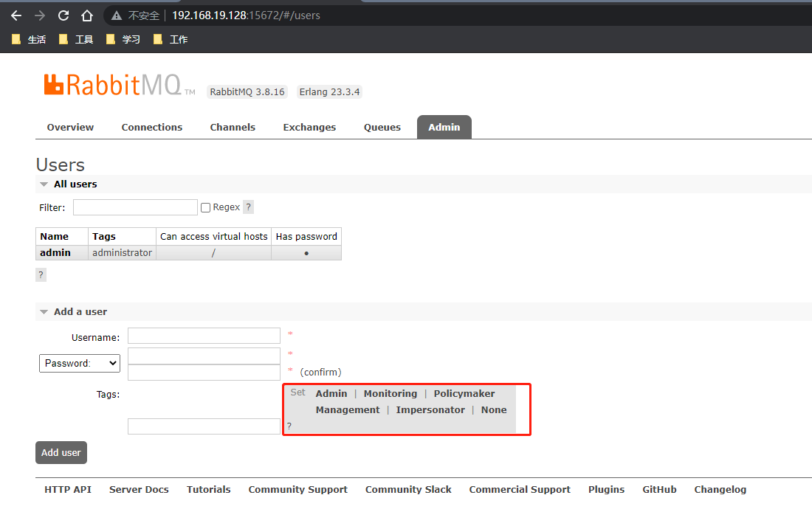Click the not-secure warning triangle icon
This screenshot has width=812, height=526.
pyautogui.click(x=117, y=15)
